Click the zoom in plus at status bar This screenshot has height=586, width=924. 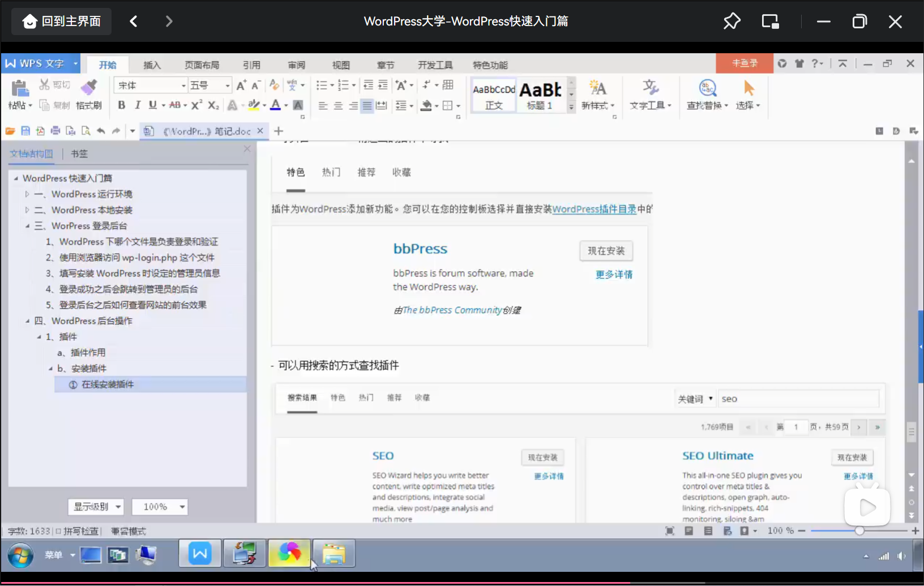click(x=915, y=531)
